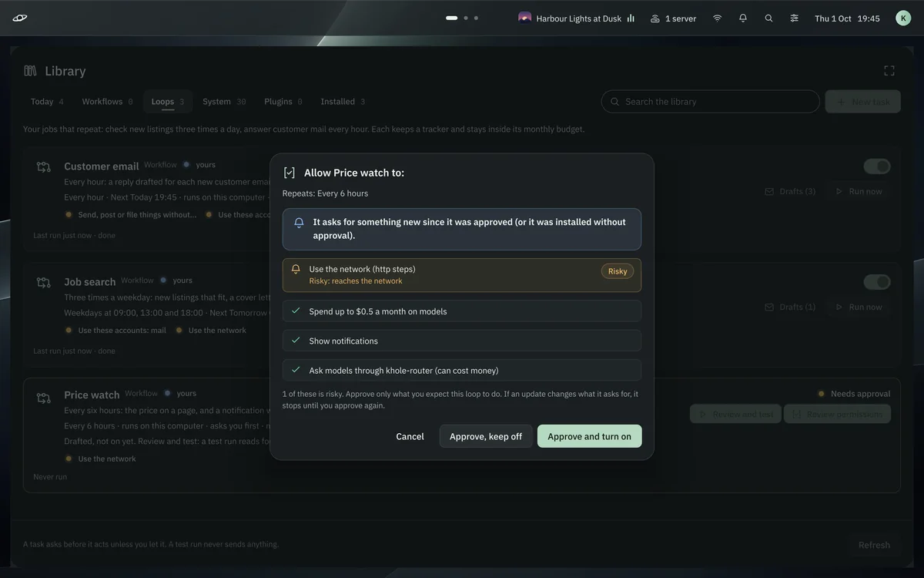Click the audio levels icon by track title
This screenshot has height=578, width=924.
click(631, 18)
